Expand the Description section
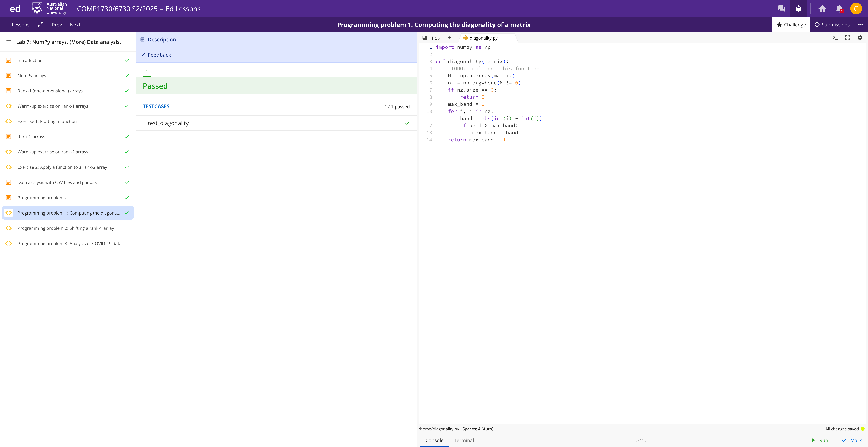 [x=276, y=40]
